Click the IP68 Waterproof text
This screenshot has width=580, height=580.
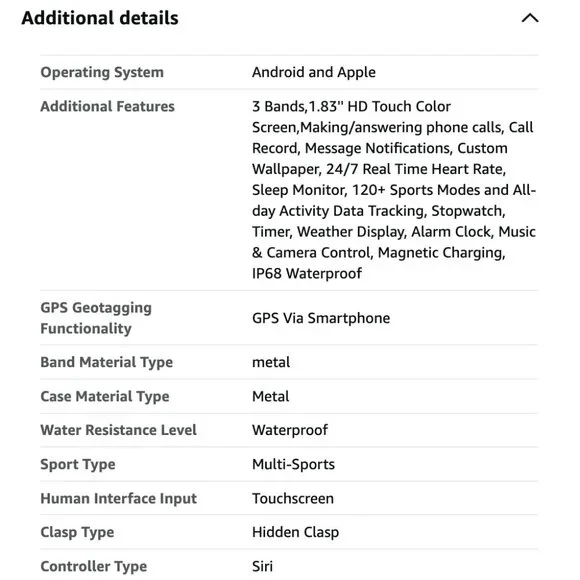[307, 274]
